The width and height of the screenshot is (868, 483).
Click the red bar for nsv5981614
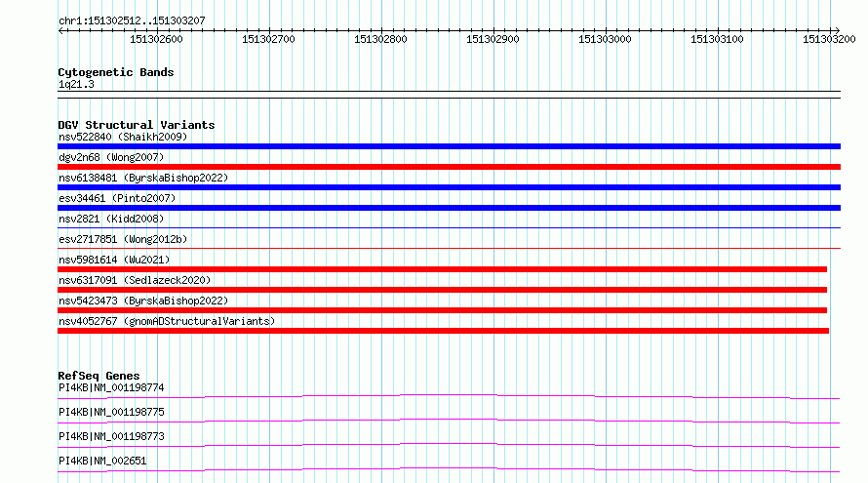click(443, 269)
